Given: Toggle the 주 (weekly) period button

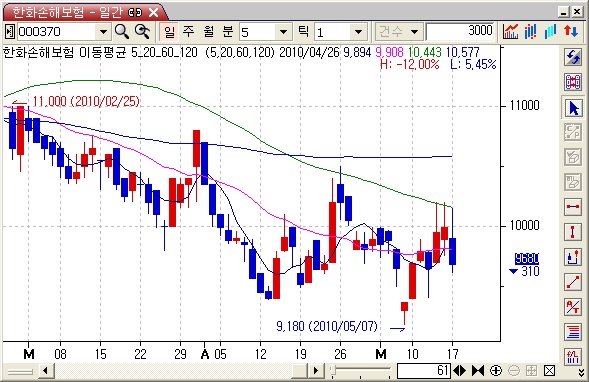Looking at the screenshot, I should (x=189, y=32).
